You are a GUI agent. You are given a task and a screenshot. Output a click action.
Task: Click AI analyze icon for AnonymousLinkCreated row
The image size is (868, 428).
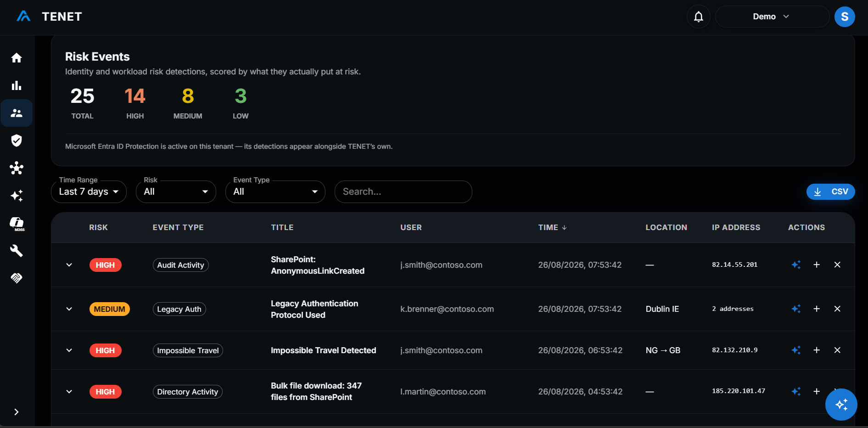[796, 265]
